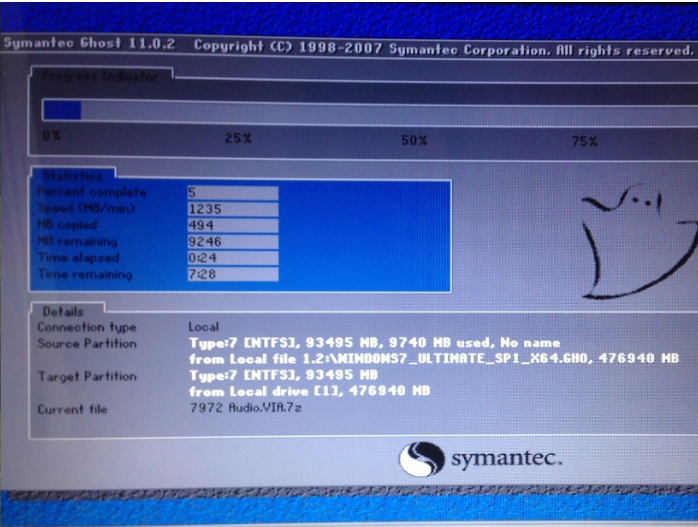The width and height of the screenshot is (698, 527).
Task: Click the 'symantec.' wordmark text
Action: (507, 458)
